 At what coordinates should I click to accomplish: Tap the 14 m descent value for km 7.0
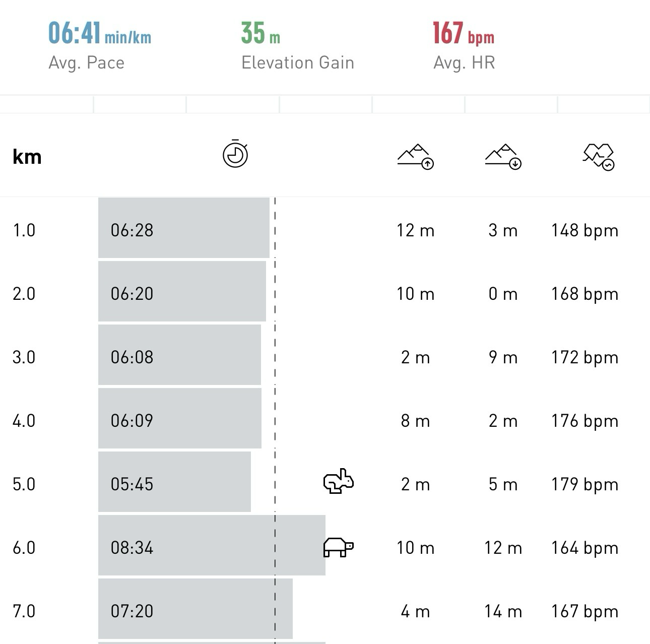click(x=503, y=611)
